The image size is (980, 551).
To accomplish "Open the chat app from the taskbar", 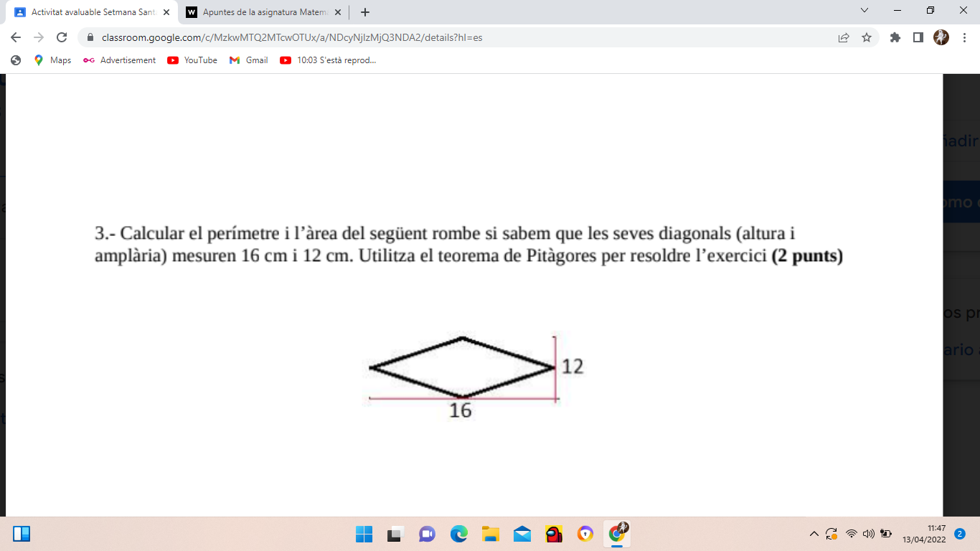I will (x=427, y=534).
